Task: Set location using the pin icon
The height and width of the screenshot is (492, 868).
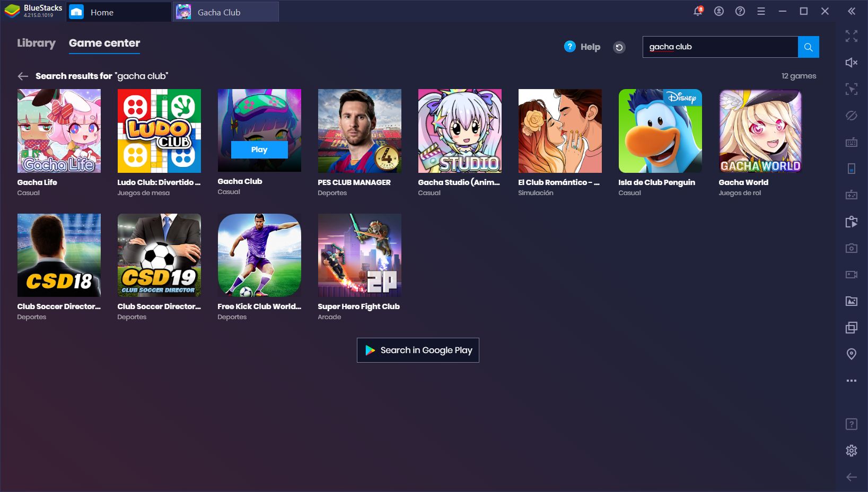Action: [x=852, y=354]
